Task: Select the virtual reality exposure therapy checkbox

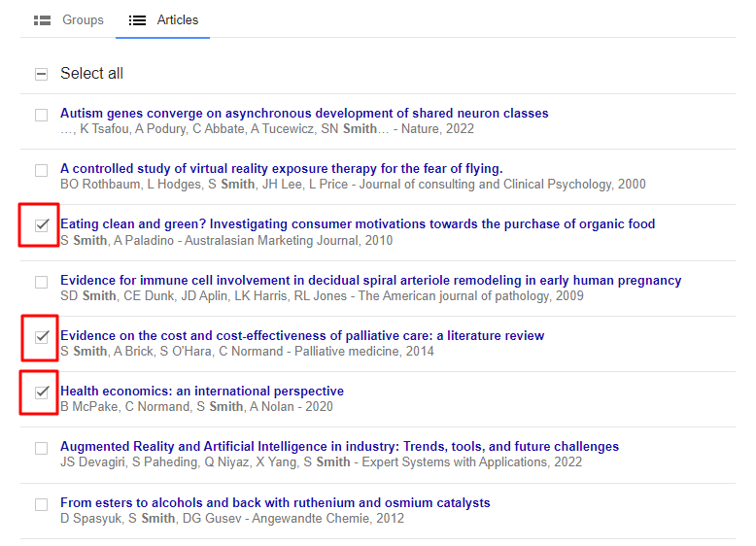Action: pyautogui.click(x=41, y=170)
